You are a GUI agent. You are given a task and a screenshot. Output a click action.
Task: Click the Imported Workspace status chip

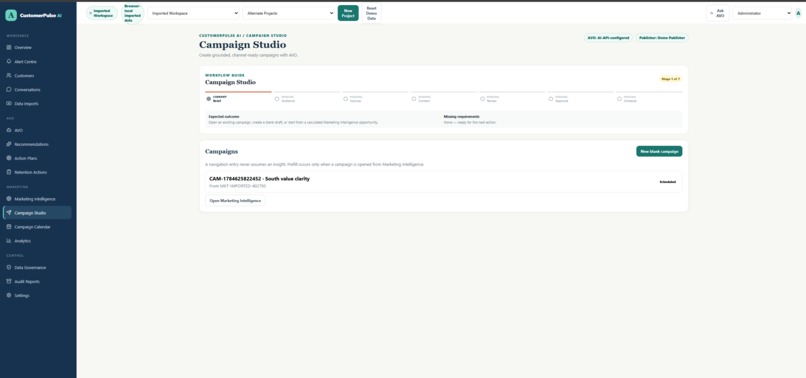(x=102, y=13)
